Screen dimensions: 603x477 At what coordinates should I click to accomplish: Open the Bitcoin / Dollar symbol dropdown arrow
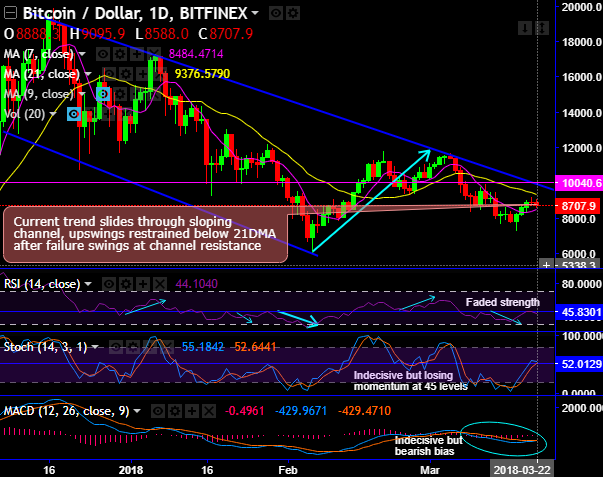pos(255,13)
